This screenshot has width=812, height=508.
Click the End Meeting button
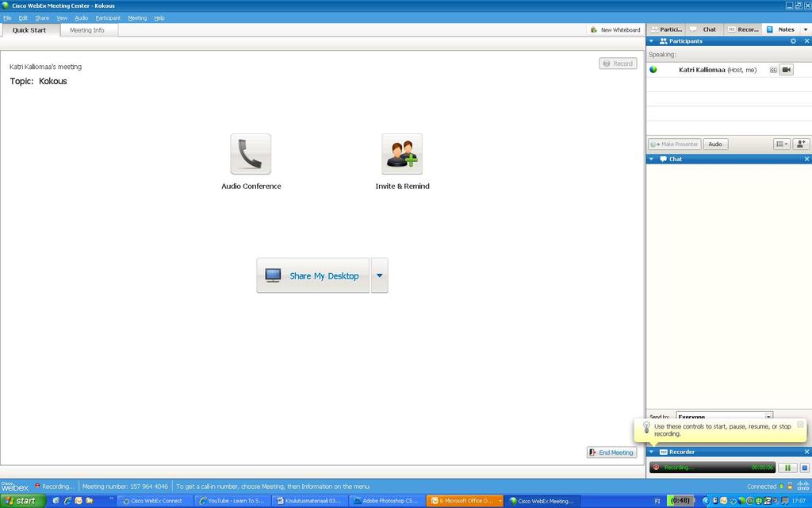point(611,452)
